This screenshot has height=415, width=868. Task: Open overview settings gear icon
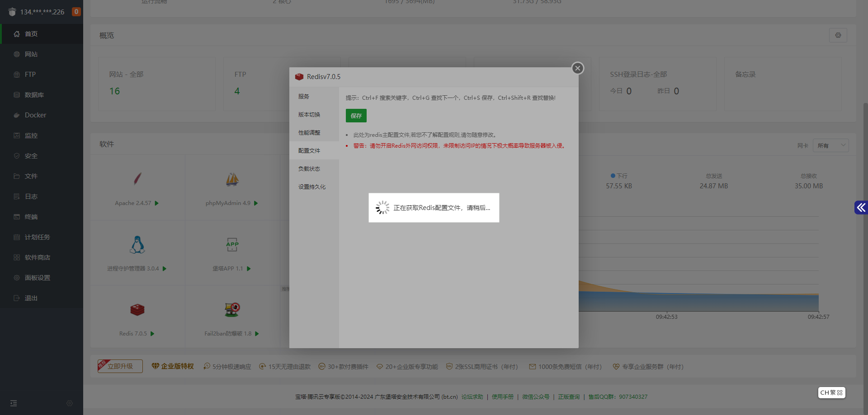[838, 35]
